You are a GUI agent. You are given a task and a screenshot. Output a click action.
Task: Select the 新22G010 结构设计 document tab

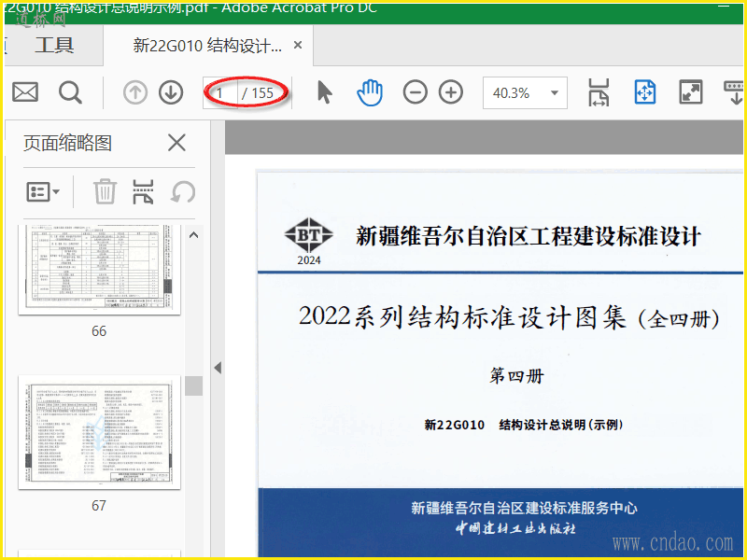(207, 46)
